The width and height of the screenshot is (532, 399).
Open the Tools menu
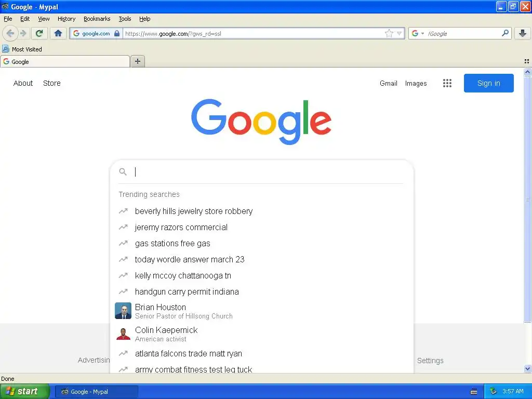125,19
